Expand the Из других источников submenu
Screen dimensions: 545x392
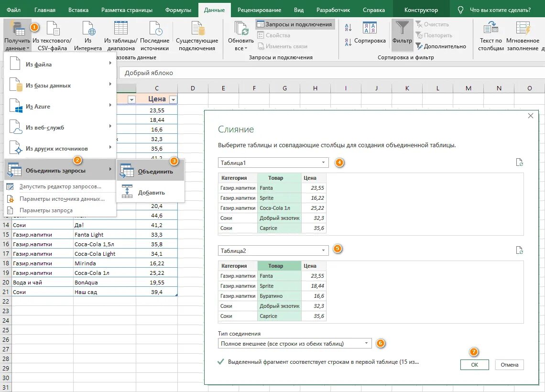60,148
